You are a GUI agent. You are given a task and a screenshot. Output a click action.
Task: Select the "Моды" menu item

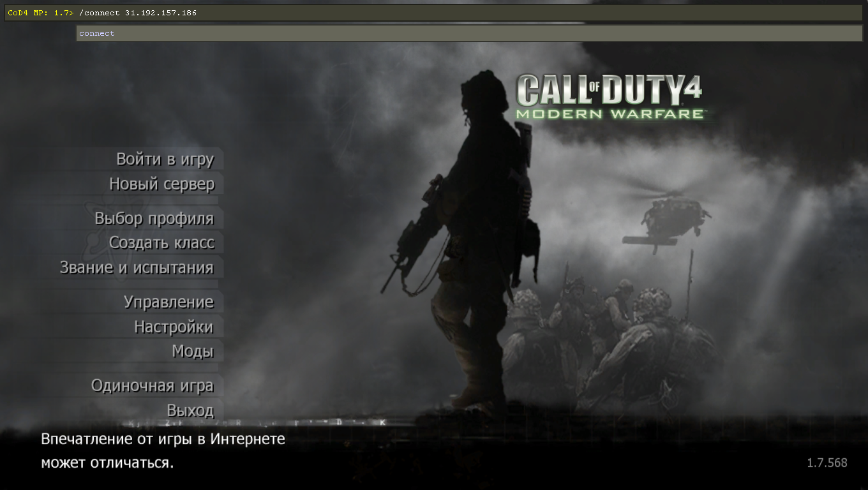pos(193,351)
